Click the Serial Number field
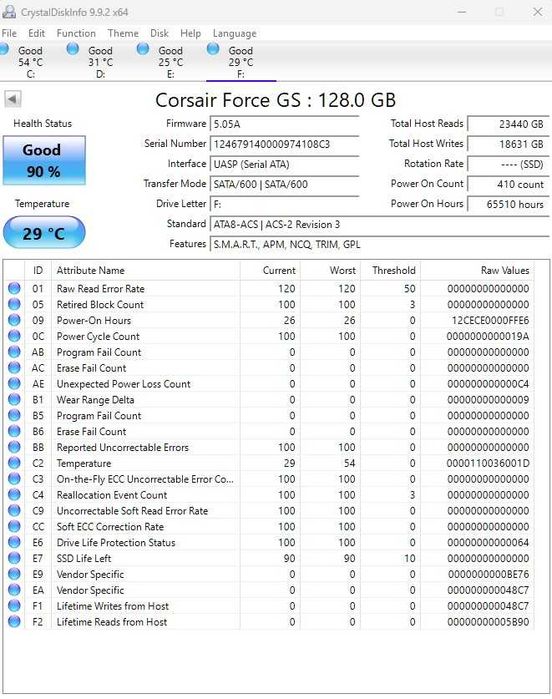 tap(284, 144)
